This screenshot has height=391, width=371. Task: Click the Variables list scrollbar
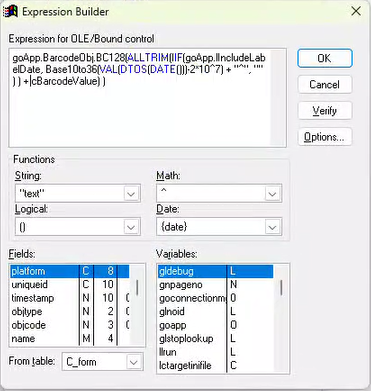point(281,318)
